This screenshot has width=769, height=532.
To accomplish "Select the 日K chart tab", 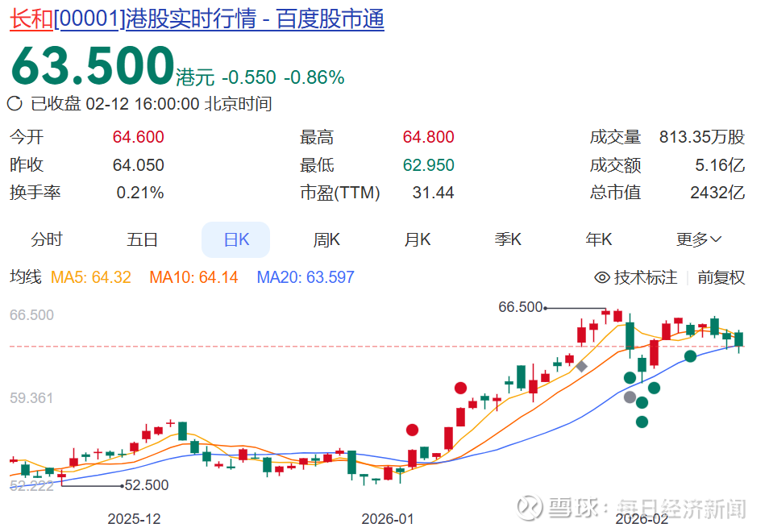I will pyautogui.click(x=236, y=239).
